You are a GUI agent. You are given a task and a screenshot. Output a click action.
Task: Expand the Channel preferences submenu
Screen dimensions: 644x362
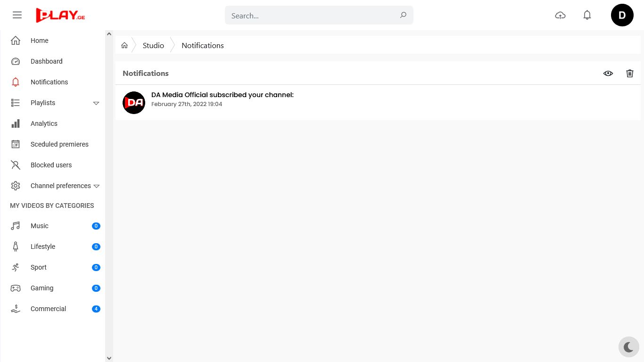[x=97, y=186]
